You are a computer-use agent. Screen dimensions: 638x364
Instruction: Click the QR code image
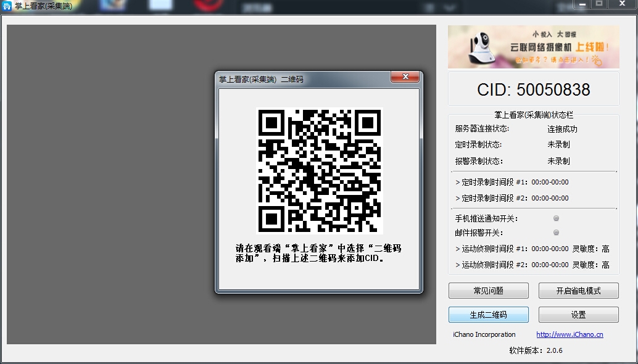tap(320, 170)
